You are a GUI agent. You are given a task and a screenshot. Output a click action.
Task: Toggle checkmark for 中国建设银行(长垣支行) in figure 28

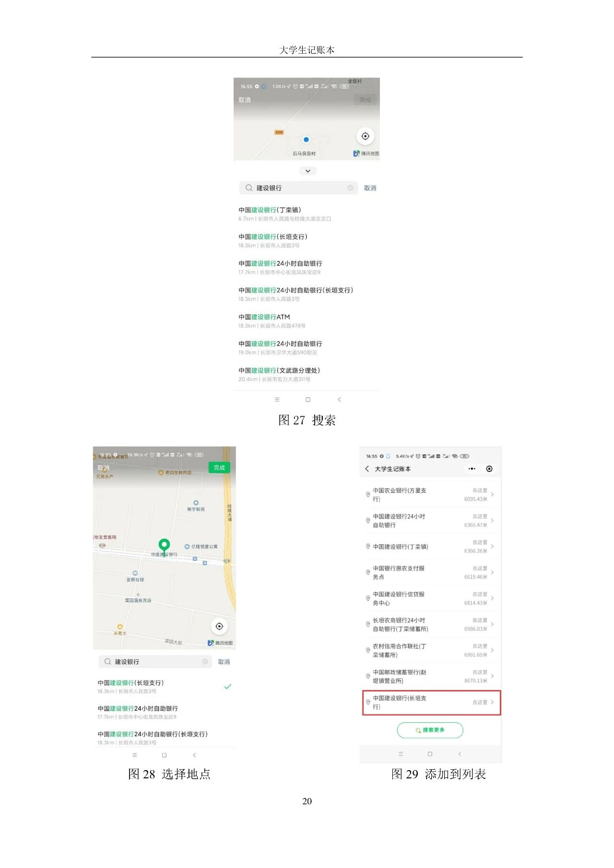coord(227,686)
